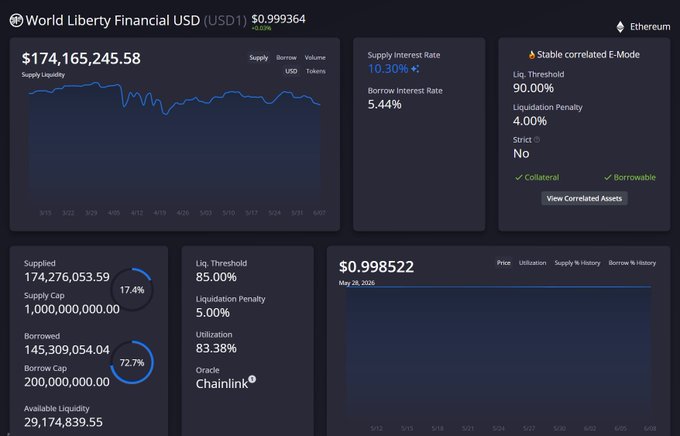680x436 pixels.
Task: Click the Borrowed amount 145,309,054.04
Action: (67, 350)
